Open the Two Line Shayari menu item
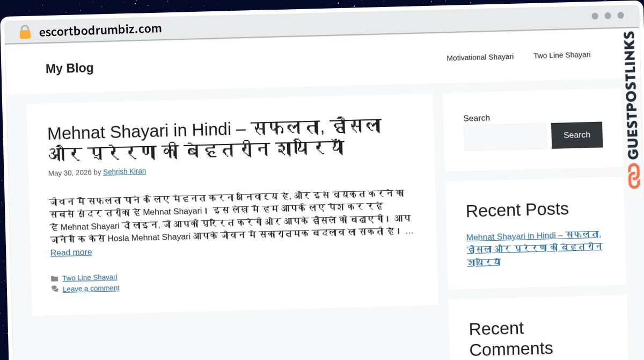This screenshot has height=360, width=644. 562,55
